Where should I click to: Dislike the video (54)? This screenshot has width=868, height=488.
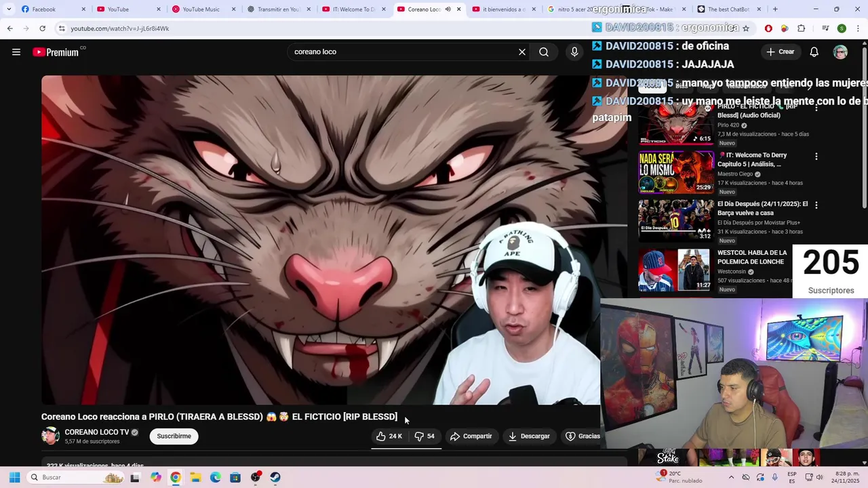click(x=425, y=436)
